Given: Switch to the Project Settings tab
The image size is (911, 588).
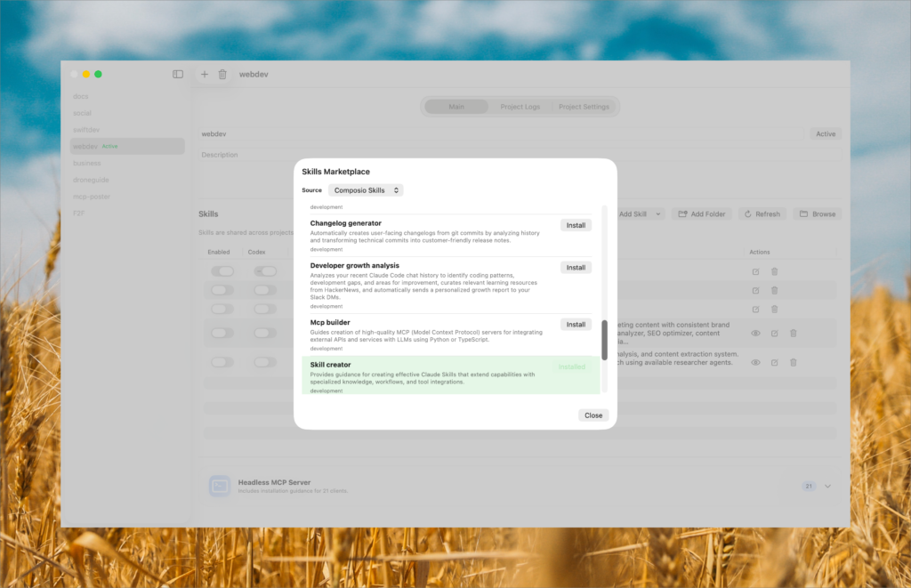Looking at the screenshot, I should 584,107.
